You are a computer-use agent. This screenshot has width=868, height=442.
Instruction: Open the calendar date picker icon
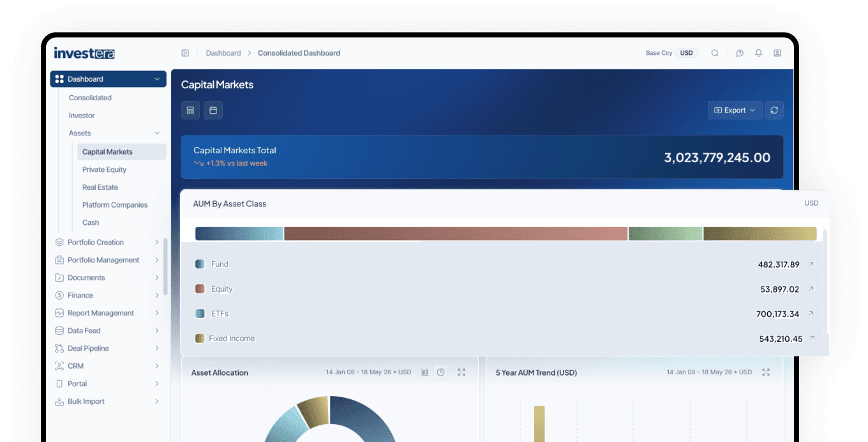pyautogui.click(x=213, y=111)
